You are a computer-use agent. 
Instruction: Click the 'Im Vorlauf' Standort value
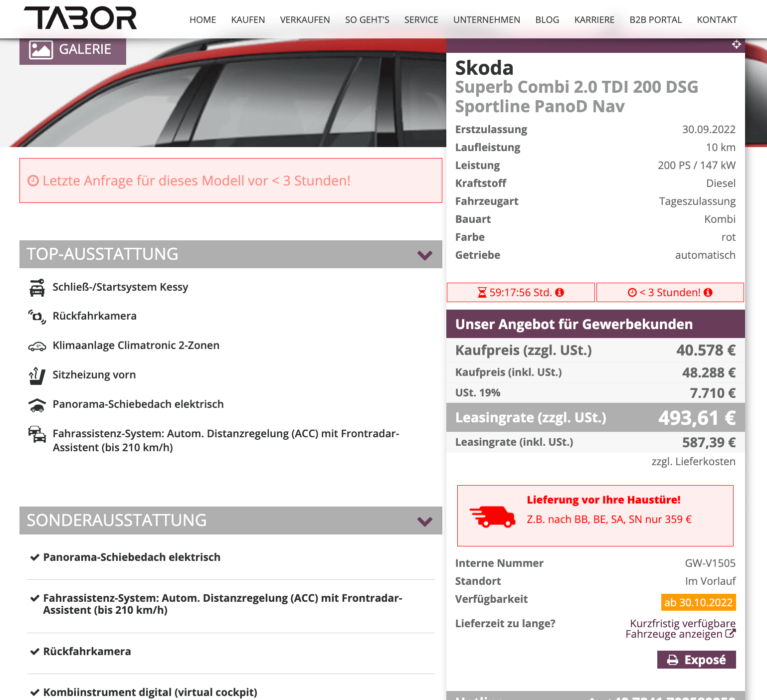(710, 581)
